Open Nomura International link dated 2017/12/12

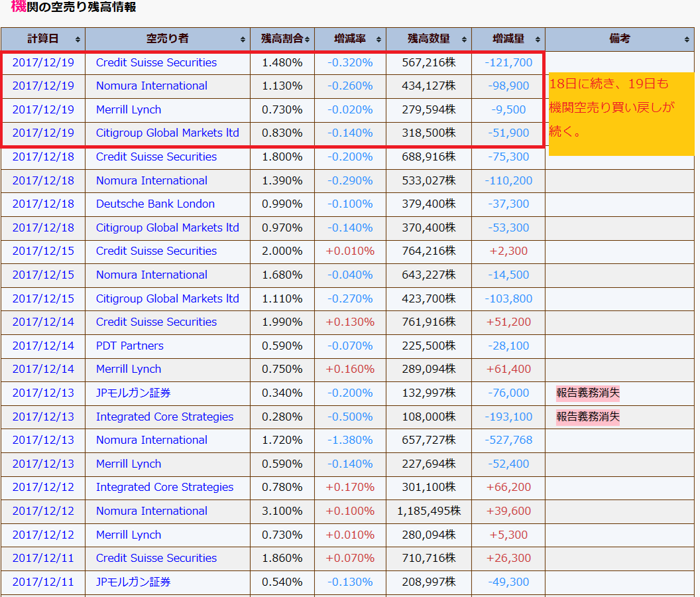tap(152, 511)
